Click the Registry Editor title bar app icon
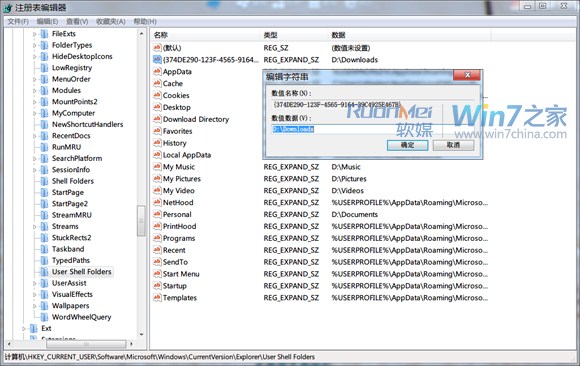580x366 pixels. pyautogui.click(x=8, y=7)
